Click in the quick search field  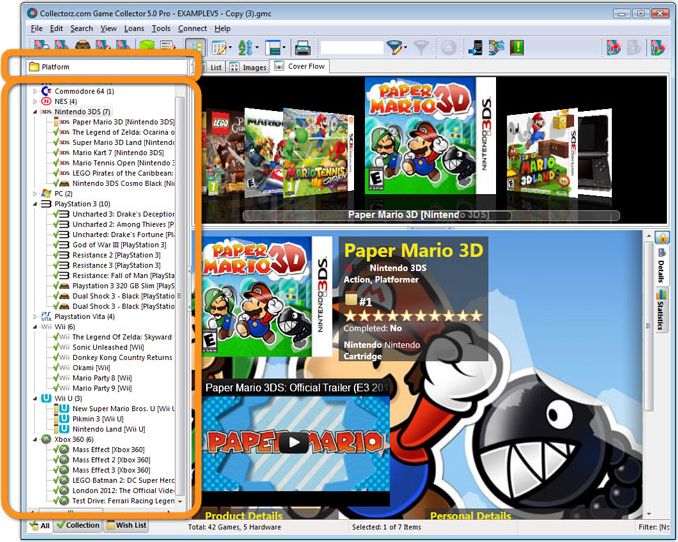pos(352,48)
